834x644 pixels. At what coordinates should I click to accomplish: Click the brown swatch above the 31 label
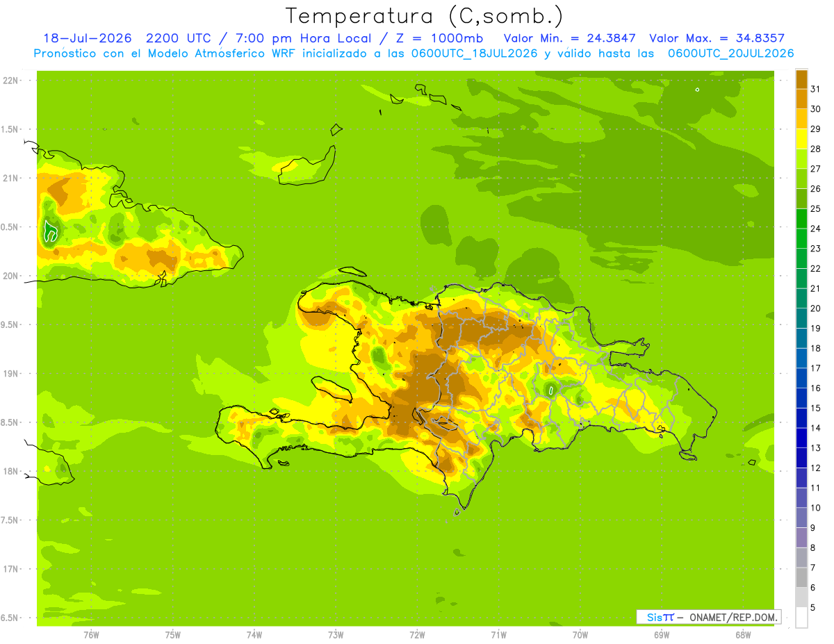[801, 79]
